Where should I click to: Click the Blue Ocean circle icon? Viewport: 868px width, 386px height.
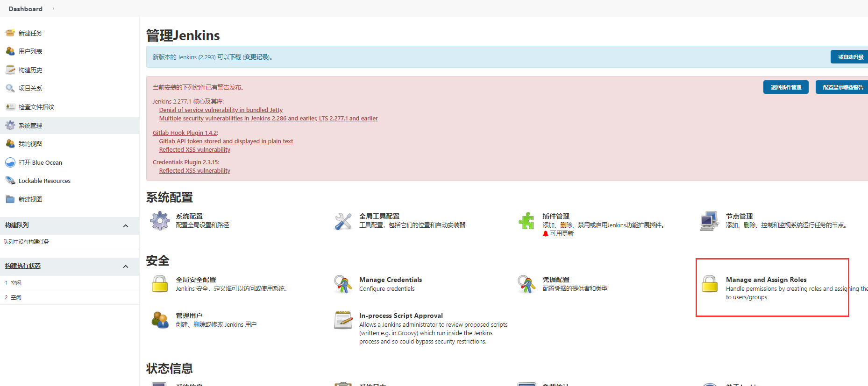tap(10, 162)
